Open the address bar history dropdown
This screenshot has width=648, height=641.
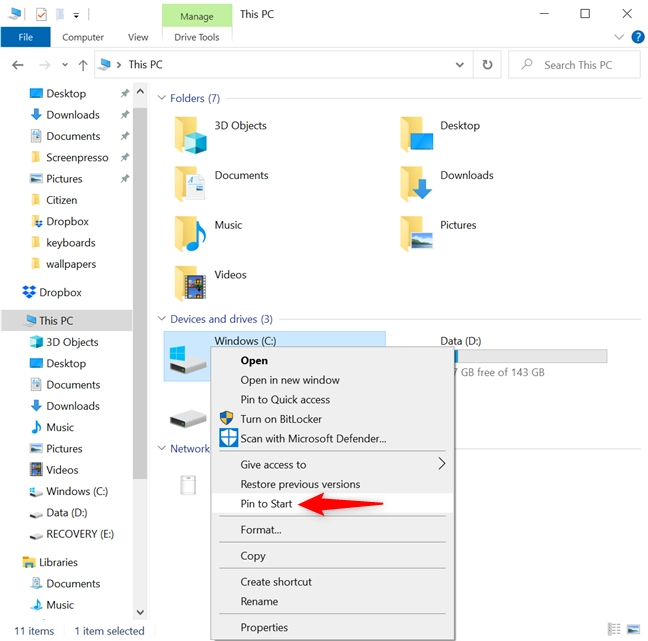tap(460, 65)
